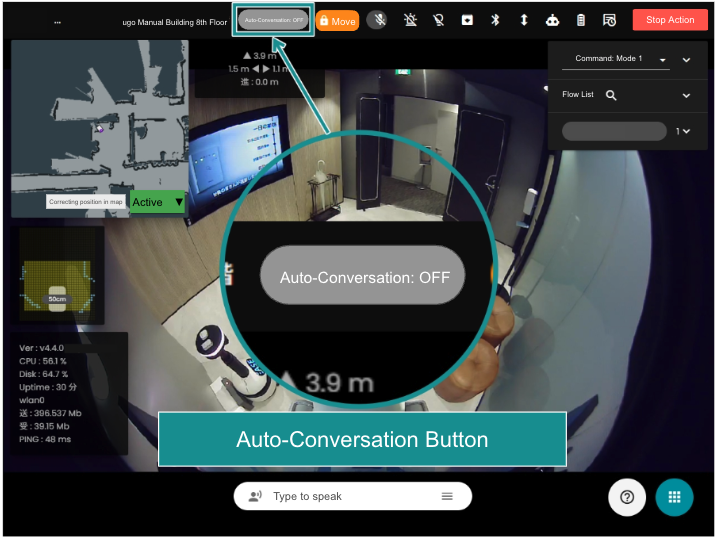Click Correcting position in map label
This screenshot has height=538, width=715.
86,202
